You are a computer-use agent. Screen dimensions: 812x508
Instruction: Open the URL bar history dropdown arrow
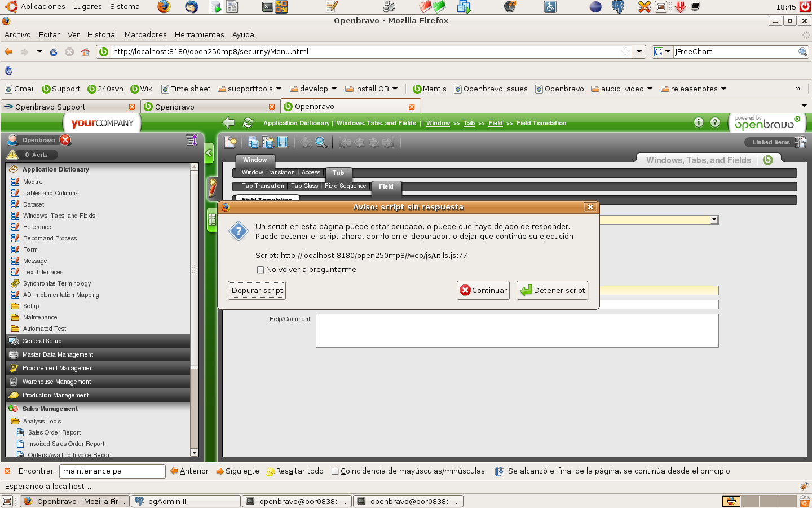coord(639,52)
